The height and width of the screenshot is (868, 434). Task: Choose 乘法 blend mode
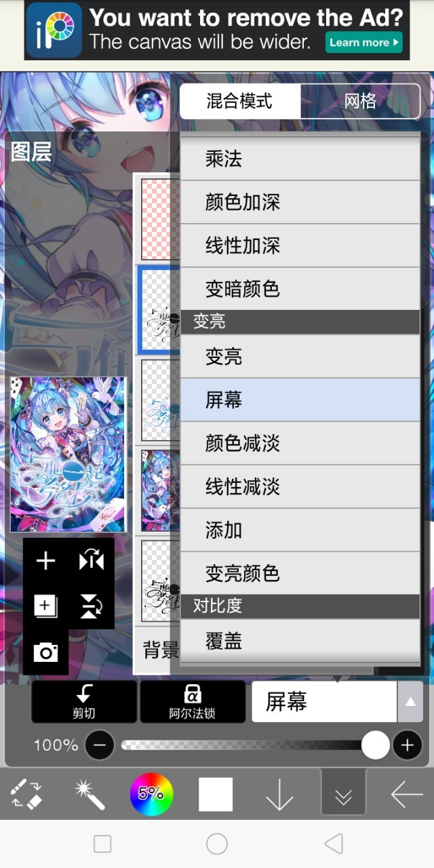point(300,159)
